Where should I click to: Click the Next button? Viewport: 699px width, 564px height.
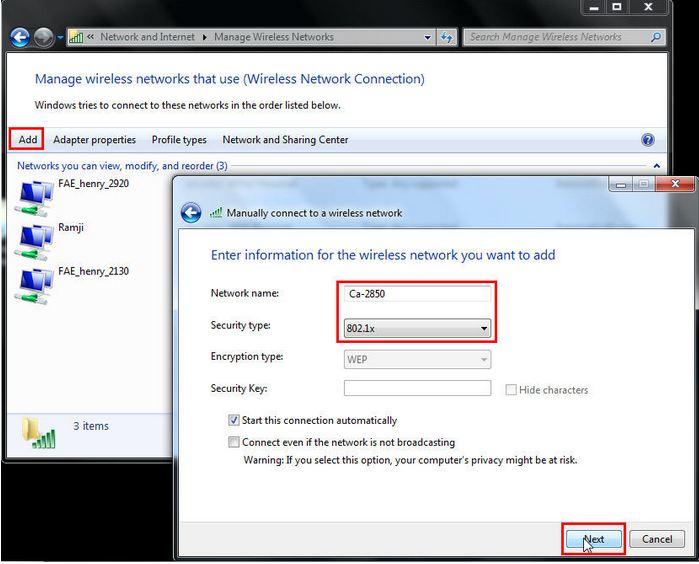594,539
